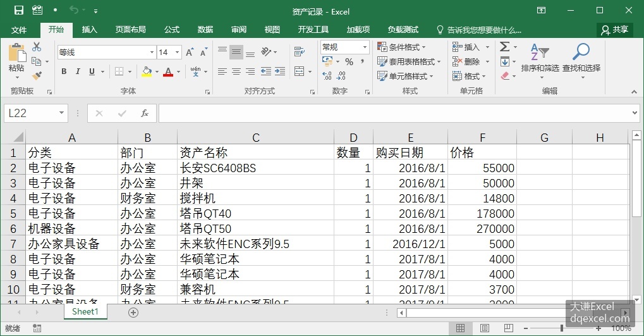Expand the 删除 cells delete dropdown

click(487, 61)
